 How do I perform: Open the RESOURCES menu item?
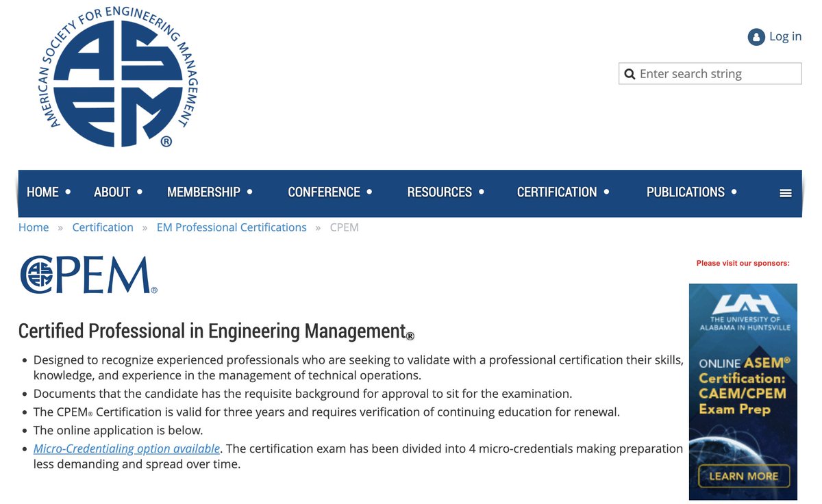pos(439,192)
